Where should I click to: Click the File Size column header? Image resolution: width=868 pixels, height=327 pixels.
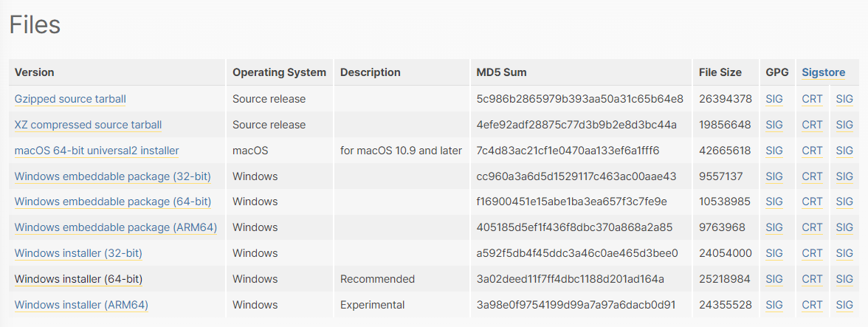pyautogui.click(x=720, y=72)
